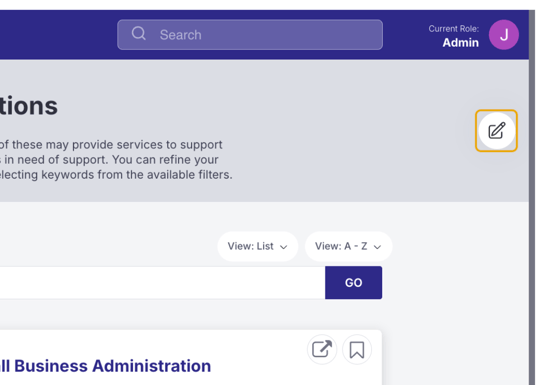Click the Small Business Administration card body
552x385 pixels.
(191, 358)
